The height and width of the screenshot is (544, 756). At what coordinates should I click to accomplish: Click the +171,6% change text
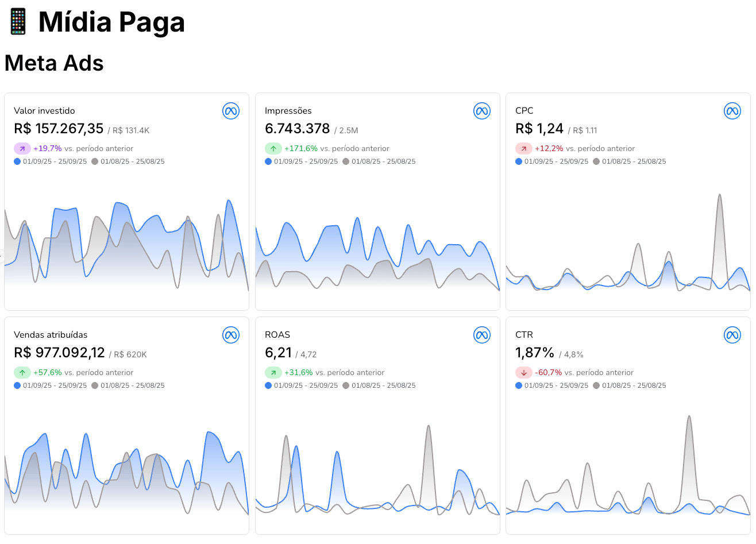click(x=301, y=148)
